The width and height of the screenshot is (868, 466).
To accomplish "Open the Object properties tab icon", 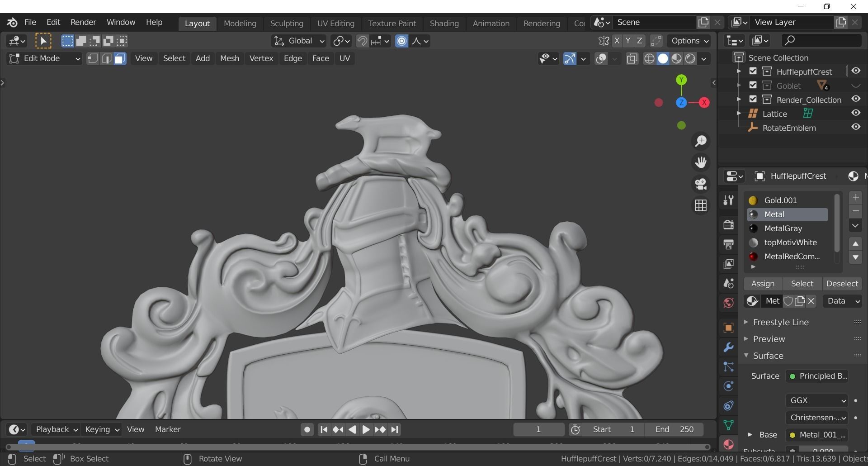I will point(728,328).
